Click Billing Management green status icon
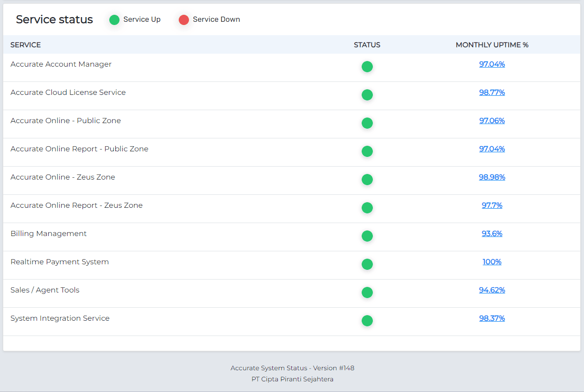Image resolution: width=584 pixels, height=392 pixels. pyautogui.click(x=367, y=236)
